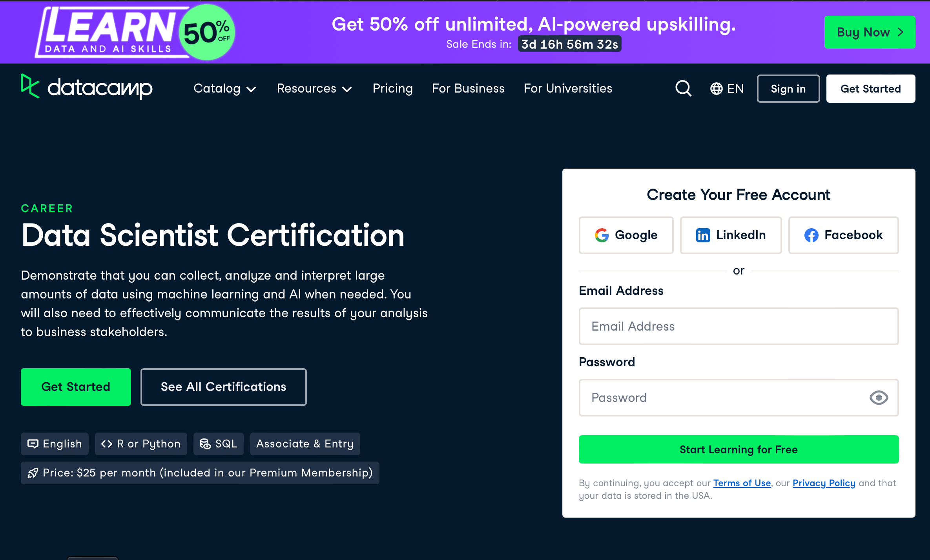This screenshot has width=930, height=560.
Task: Expand the Resources dropdown menu
Action: pos(314,89)
